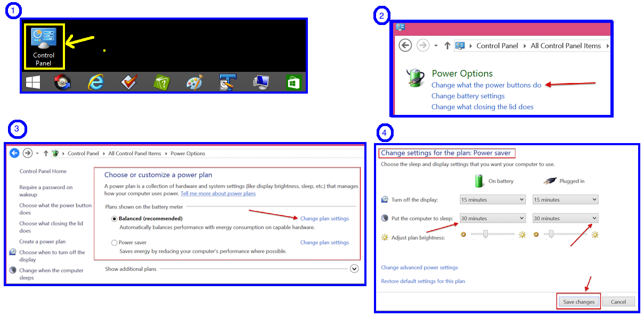Click the title bar icon of step 2 window

point(401,27)
